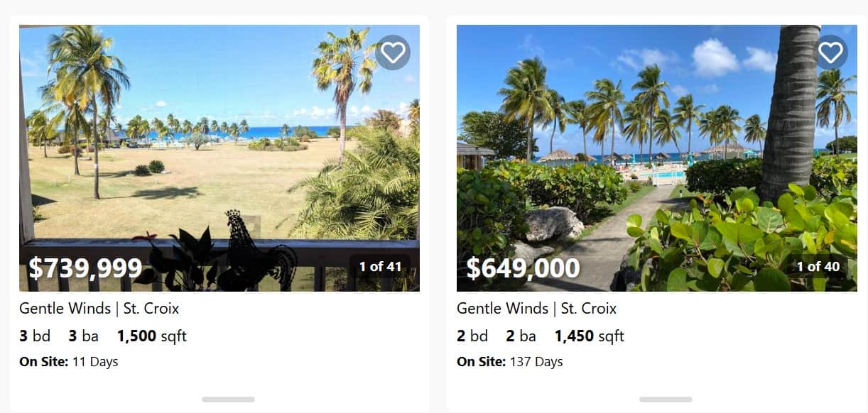The width and height of the screenshot is (868, 413).
Task: Click the gray handle under second card
Action: point(666,400)
